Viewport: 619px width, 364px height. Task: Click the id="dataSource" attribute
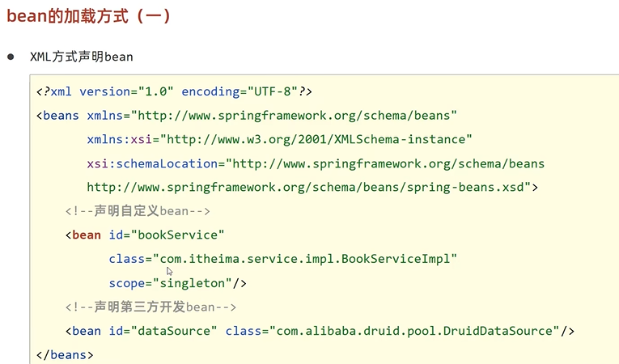point(163,331)
